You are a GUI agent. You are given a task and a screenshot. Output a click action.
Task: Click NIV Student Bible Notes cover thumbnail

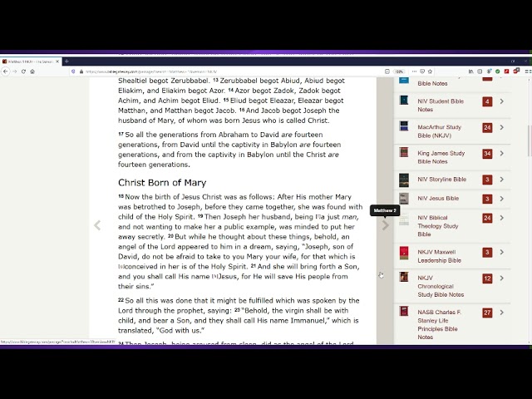[x=404, y=100]
